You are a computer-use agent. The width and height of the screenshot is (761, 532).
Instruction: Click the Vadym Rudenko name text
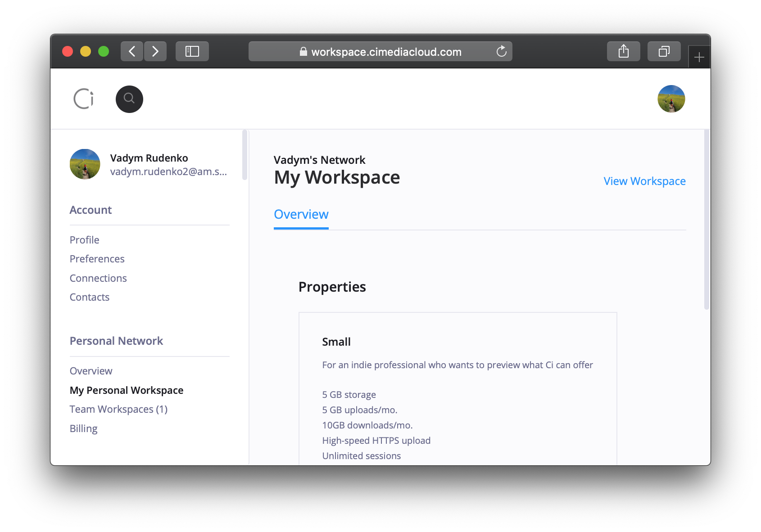[149, 158]
